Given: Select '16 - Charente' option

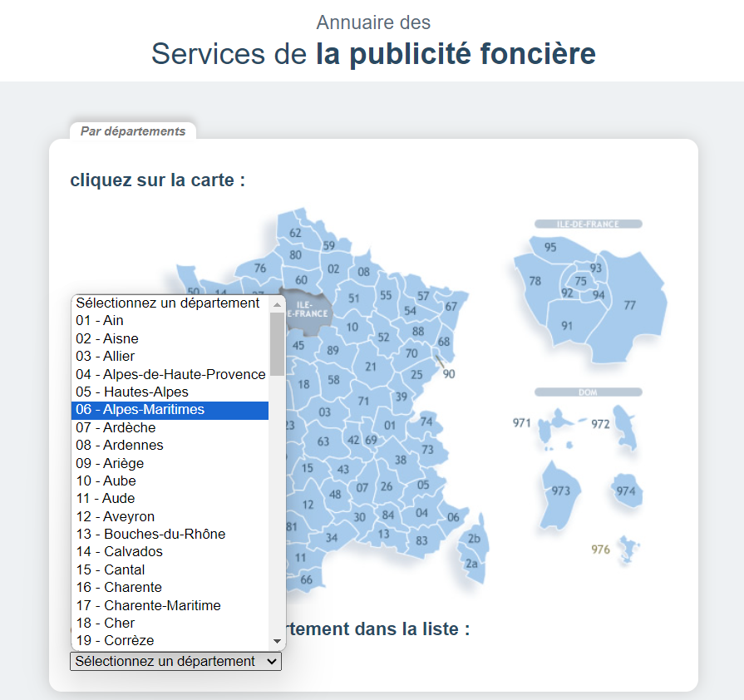Looking at the screenshot, I should tap(170, 587).
